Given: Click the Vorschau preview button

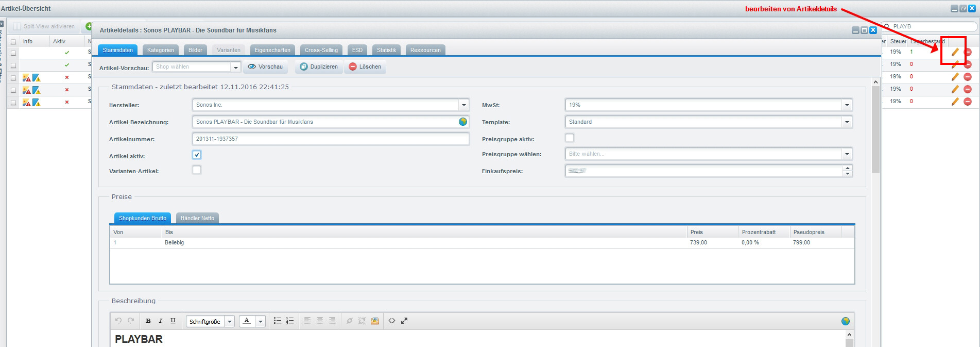Looking at the screenshot, I should (266, 67).
